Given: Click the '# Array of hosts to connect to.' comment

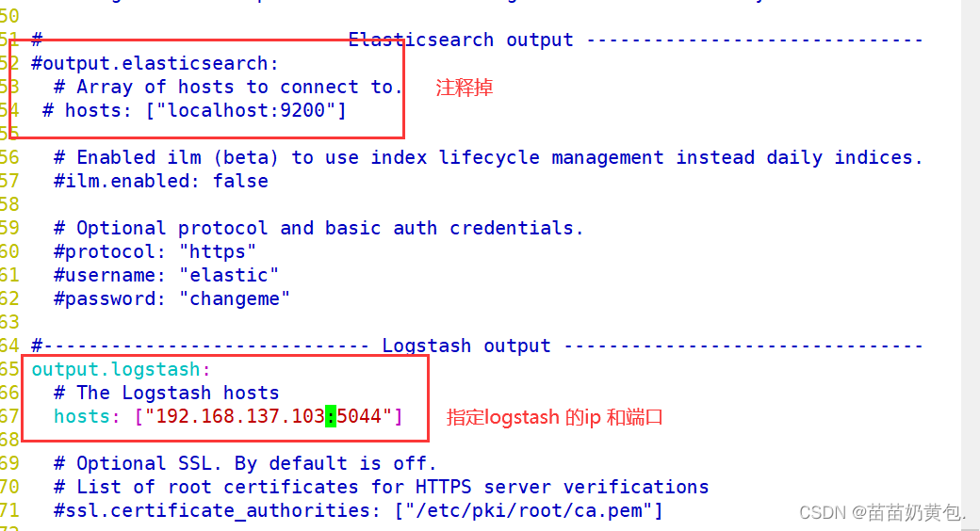Looking at the screenshot, I should coord(227,87).
